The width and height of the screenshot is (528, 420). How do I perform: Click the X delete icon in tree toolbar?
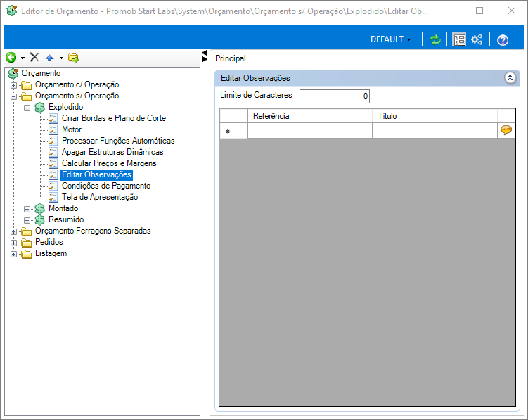click(x=34, y=57)
